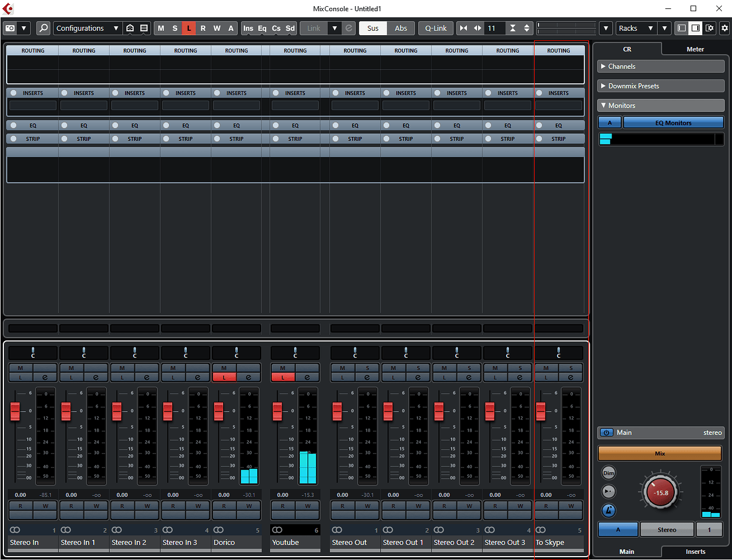Deactivate the Listen mode L toggle
Image resolution: width=732 pixels, height=560 pixels.
(189, 28)
